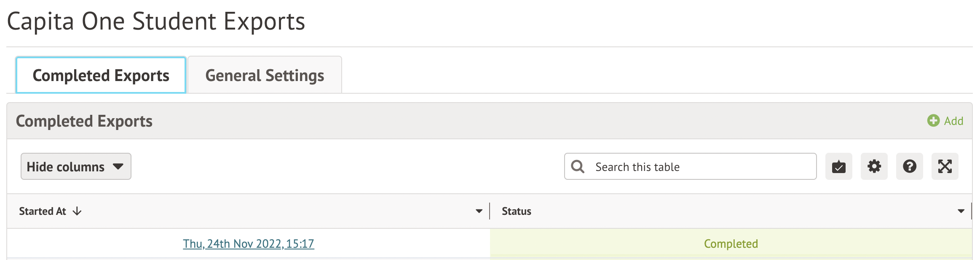Open the Thu, 24th Nov 2022 export link

[x=248, y=244]
